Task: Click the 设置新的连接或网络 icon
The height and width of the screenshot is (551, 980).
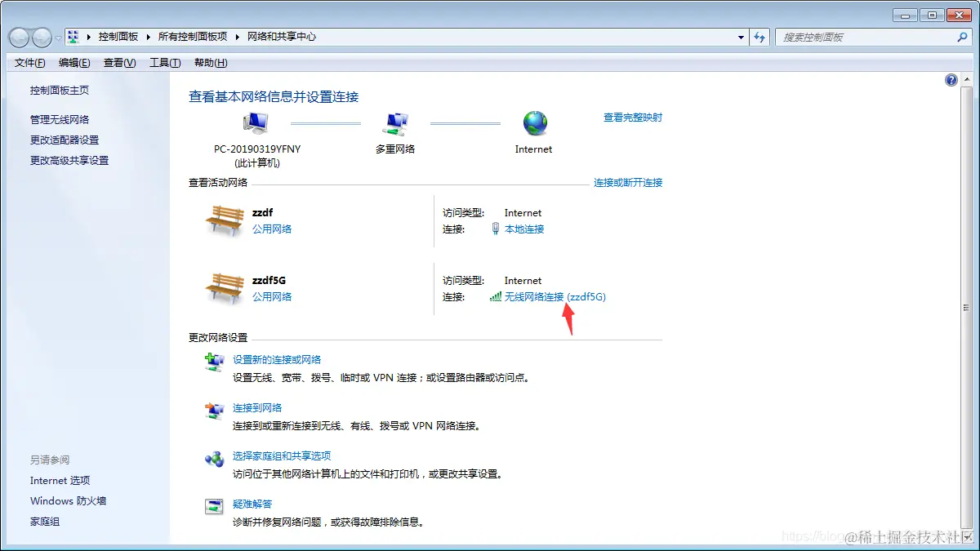Action: point(213,362)
